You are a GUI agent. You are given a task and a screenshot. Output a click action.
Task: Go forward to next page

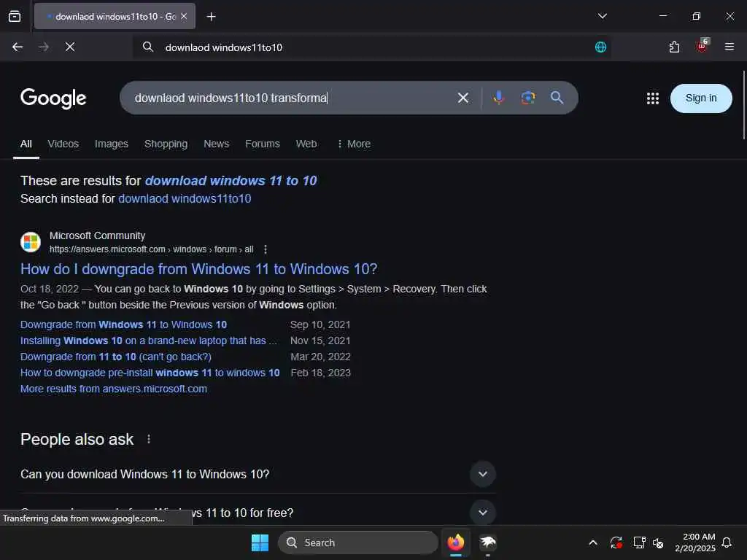click(44, 47)
